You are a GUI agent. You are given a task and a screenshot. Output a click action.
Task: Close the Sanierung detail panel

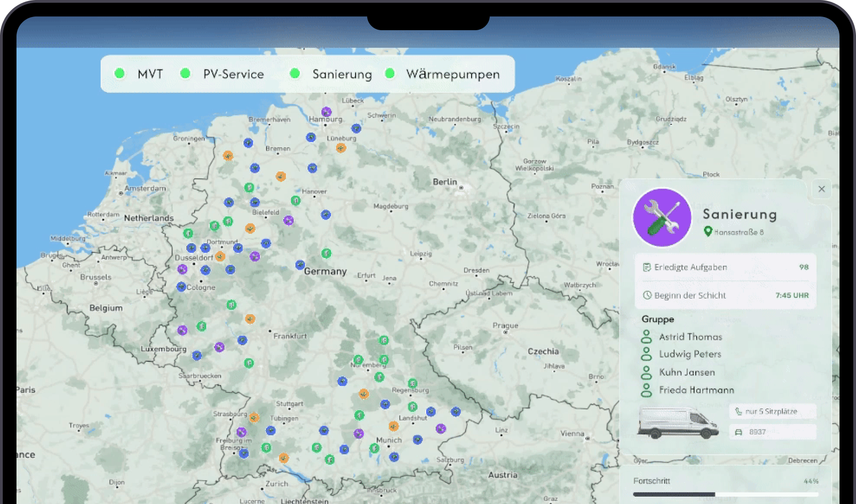click(x=822, y=189)
